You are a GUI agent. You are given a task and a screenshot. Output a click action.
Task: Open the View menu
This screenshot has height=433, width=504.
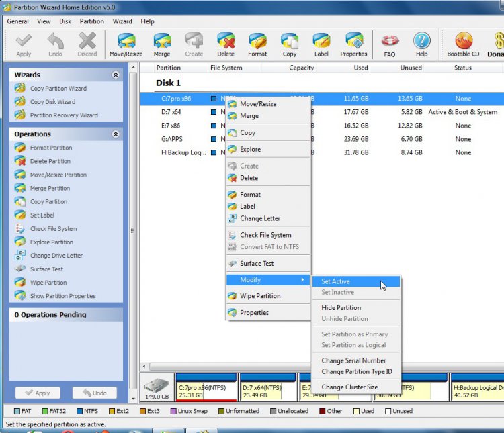tap(44, 21)
